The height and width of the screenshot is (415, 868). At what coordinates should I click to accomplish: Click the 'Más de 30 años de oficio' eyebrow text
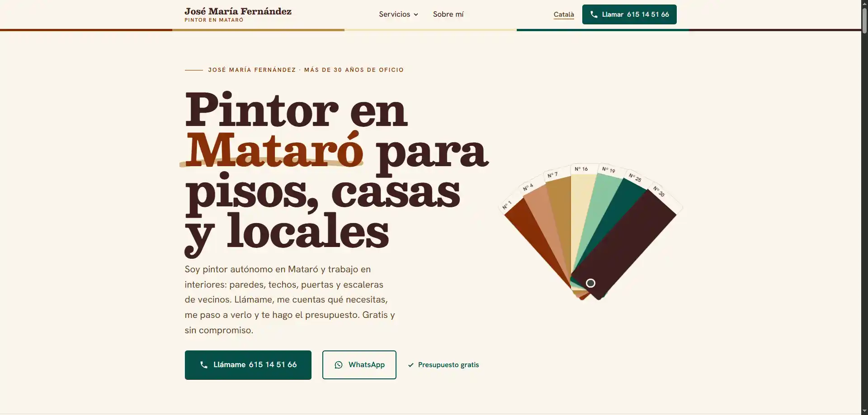(354, 70)
